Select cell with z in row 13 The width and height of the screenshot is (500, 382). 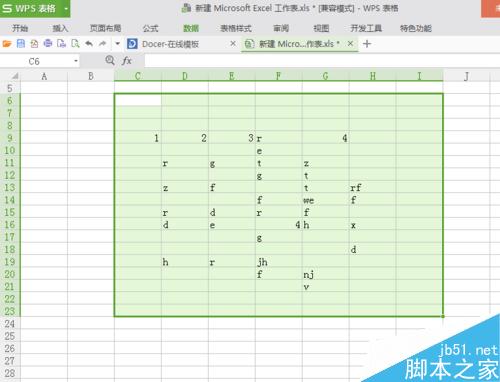185,188
